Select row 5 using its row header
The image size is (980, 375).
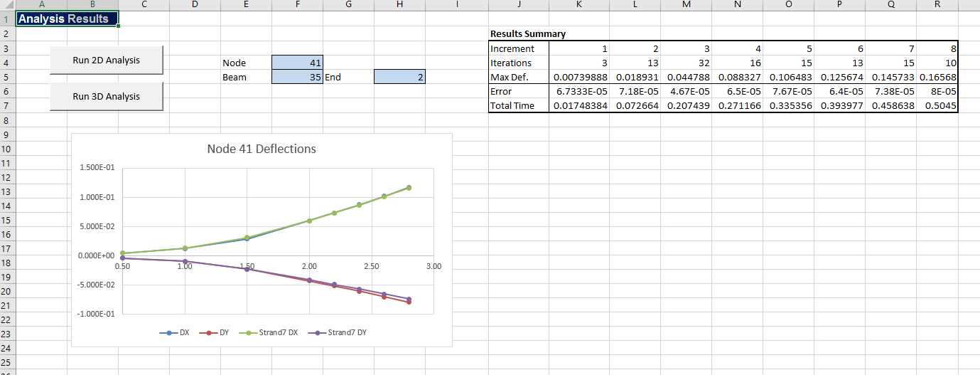(5, 77)
